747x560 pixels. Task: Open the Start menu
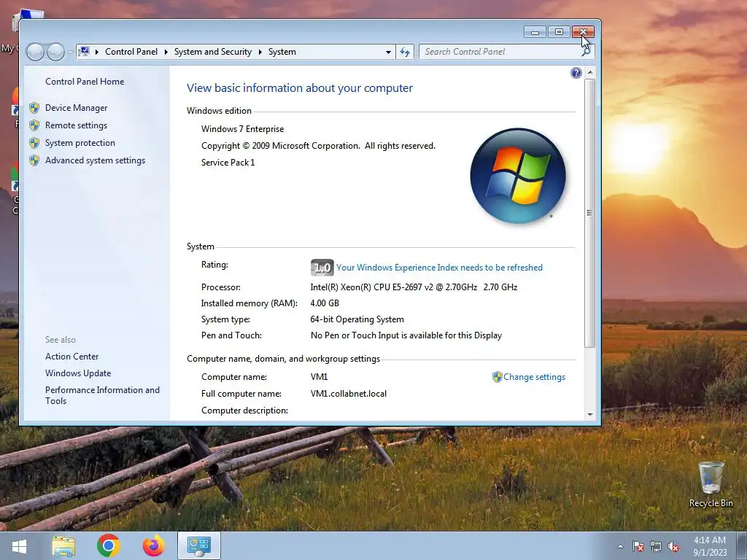pyautogui.click(x=19, y=546)
